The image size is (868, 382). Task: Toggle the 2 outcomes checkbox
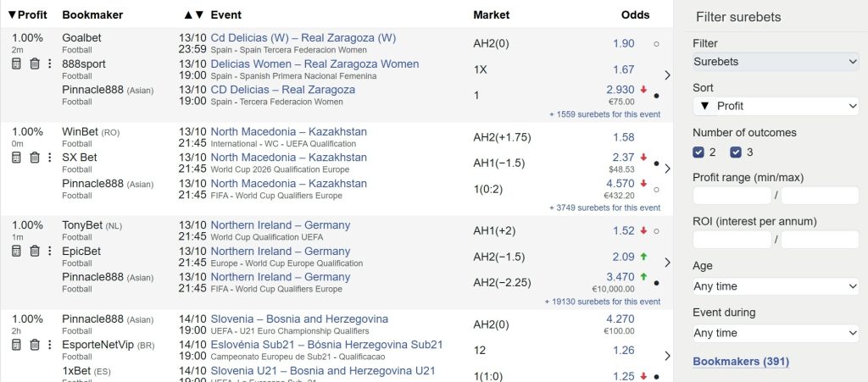(698, 152)
